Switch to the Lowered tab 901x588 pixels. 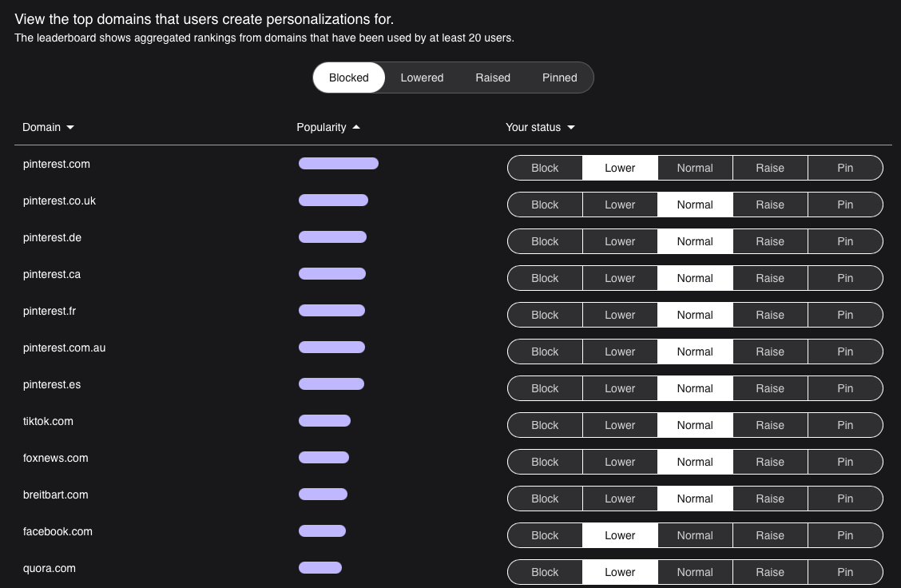[422, 77]
